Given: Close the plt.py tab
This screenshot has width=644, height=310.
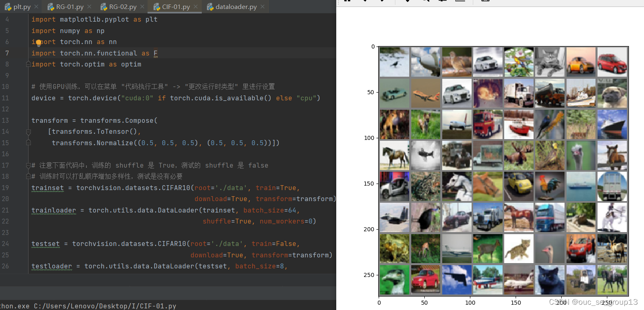Looking at the screenshot, I should click(x=36, y=7).
